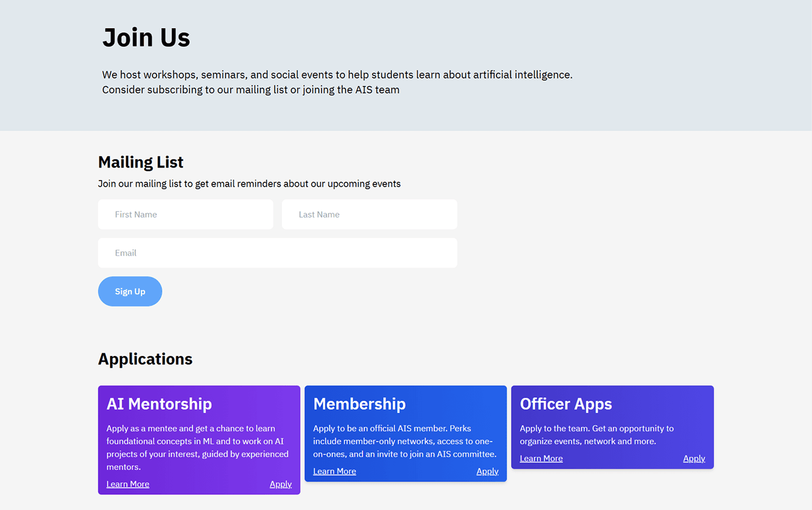This screenshot has width=812, height=510.
Task: Open Learn More under Membership
Action: click(x=334, y=471)
